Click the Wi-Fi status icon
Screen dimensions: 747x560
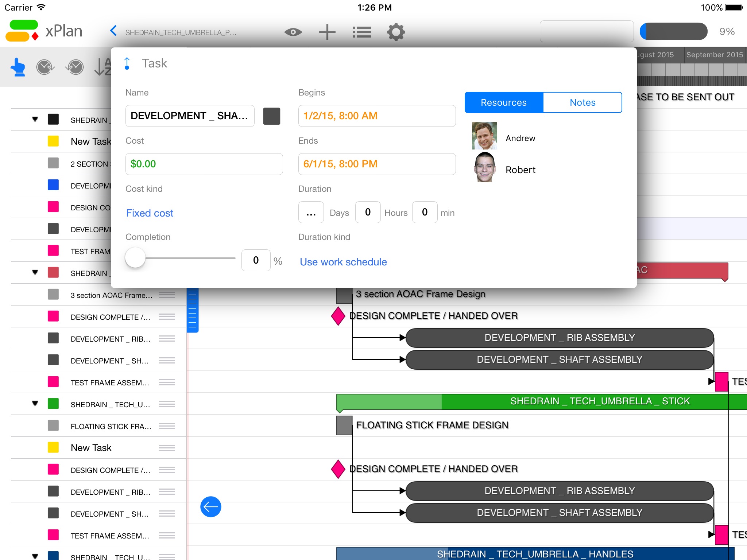[x=42, y=7]
